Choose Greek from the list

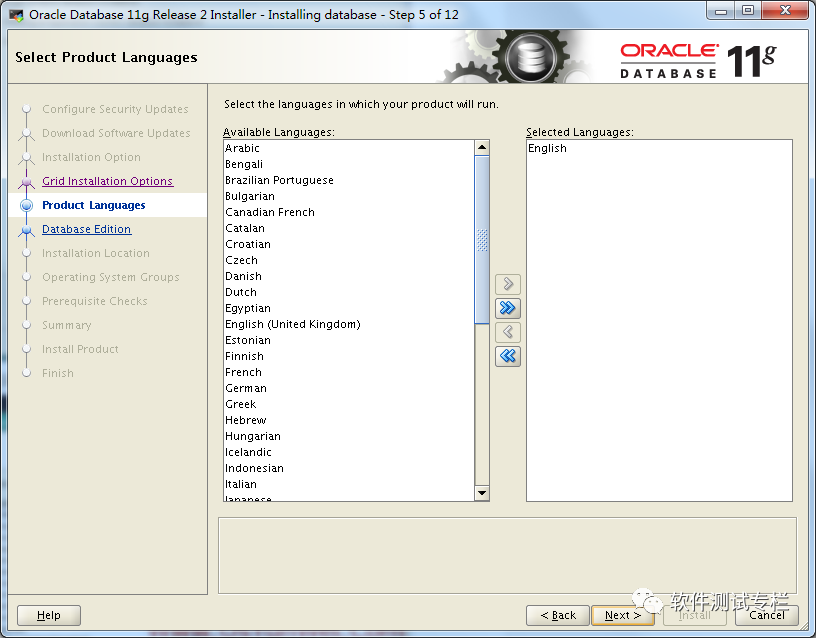[x=349, y=404]
